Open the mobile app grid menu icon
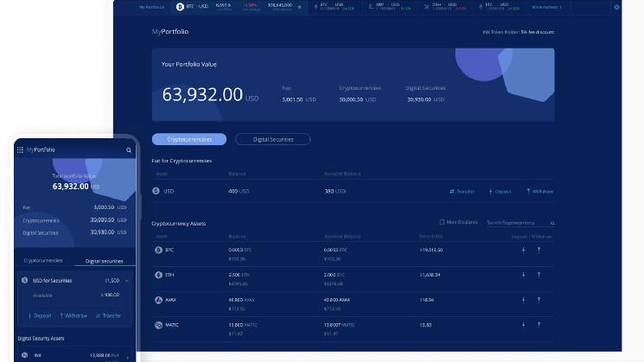The image size is (644, 362). click(21, 149)
